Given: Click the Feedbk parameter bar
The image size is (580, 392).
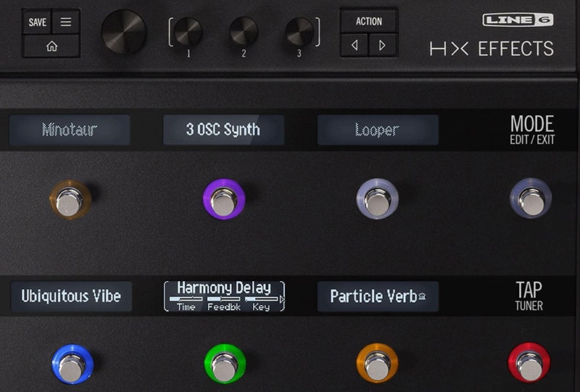Looking at the screenshot, I should [x=223, y=299].
